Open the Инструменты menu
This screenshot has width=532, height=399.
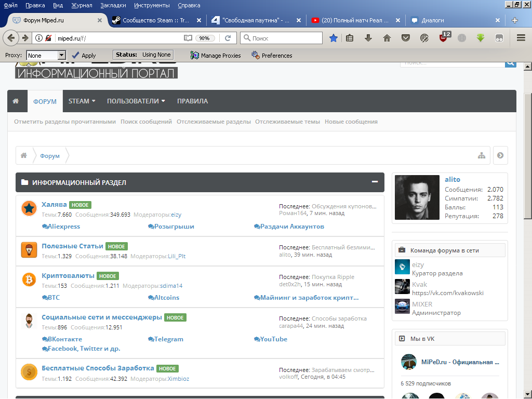(152, 5)
